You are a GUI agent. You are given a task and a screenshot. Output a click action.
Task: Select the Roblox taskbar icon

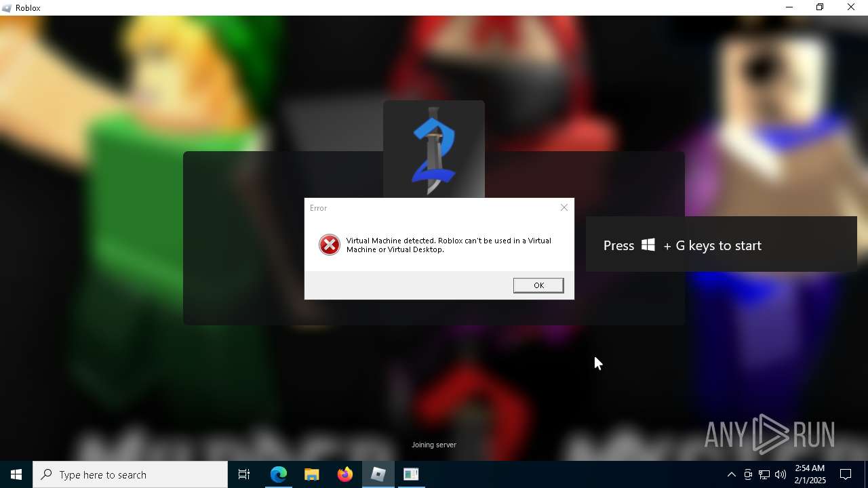pyautogui.click(x=378, y=474)
